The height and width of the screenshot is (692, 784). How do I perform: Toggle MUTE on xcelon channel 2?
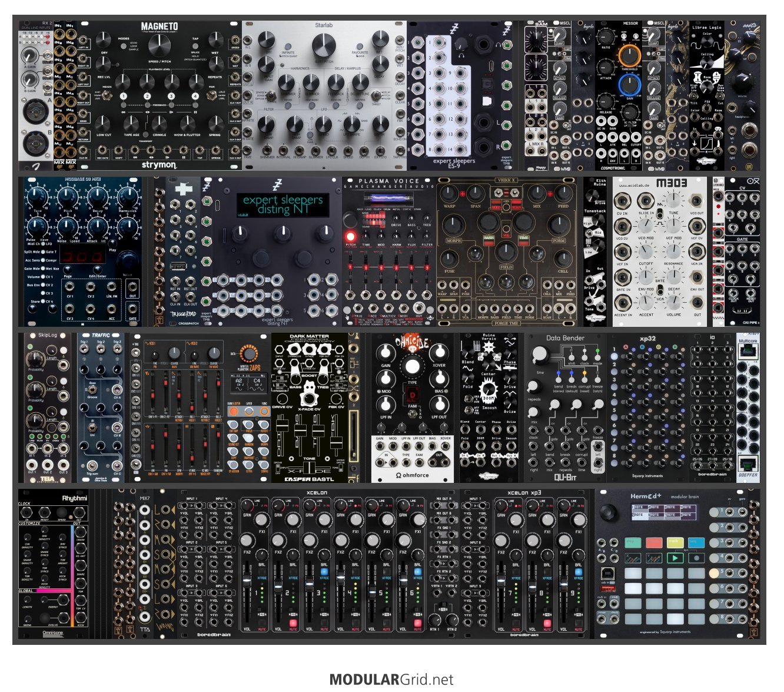[293, 623]
